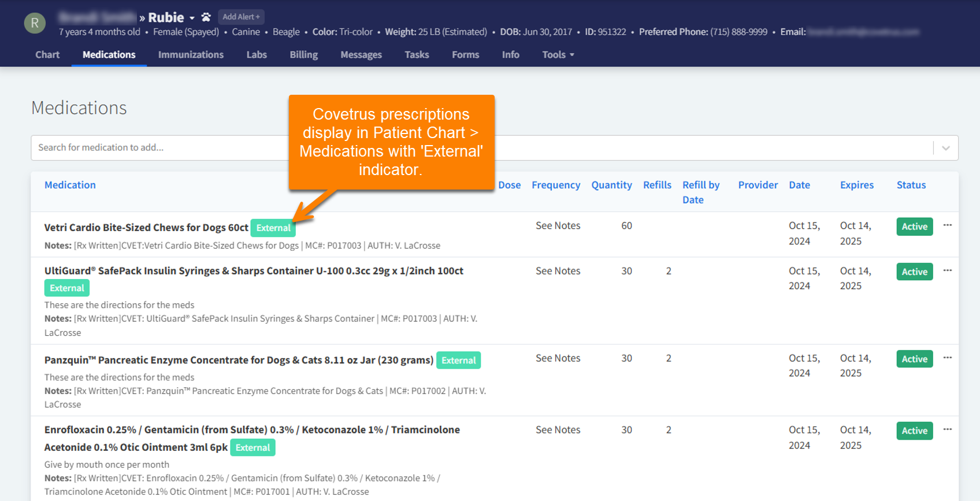Open options menu for Enrofloxacin ointment row

[947, 429]
